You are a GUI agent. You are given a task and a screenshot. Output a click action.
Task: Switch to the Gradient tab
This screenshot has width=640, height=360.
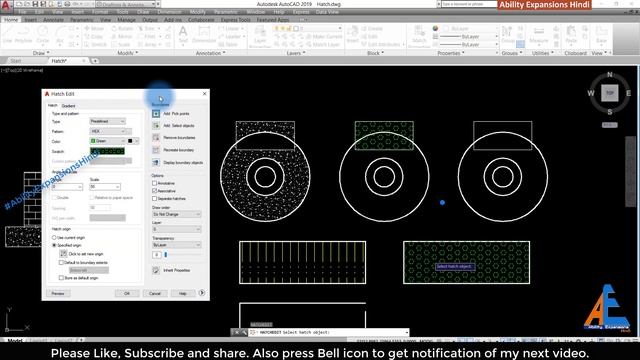click(68, 106)
